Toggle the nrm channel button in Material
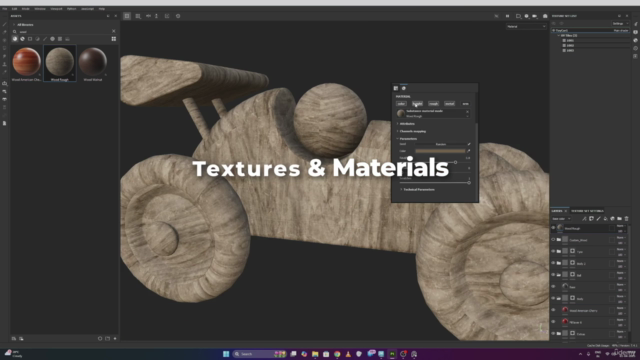The height and width of the screenshot is (360, 640). [x=465, y=104]
